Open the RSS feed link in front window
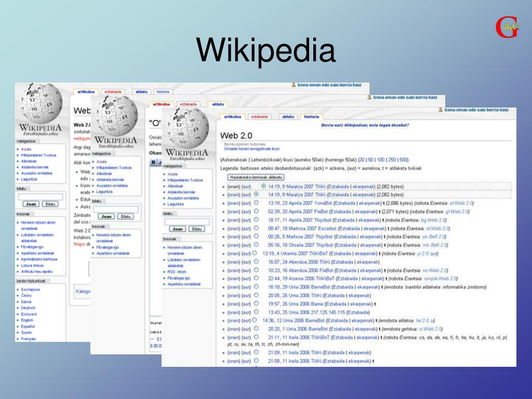Image resolution: width=532 pixels, height=399 pixels. click(x=171, y=272)
